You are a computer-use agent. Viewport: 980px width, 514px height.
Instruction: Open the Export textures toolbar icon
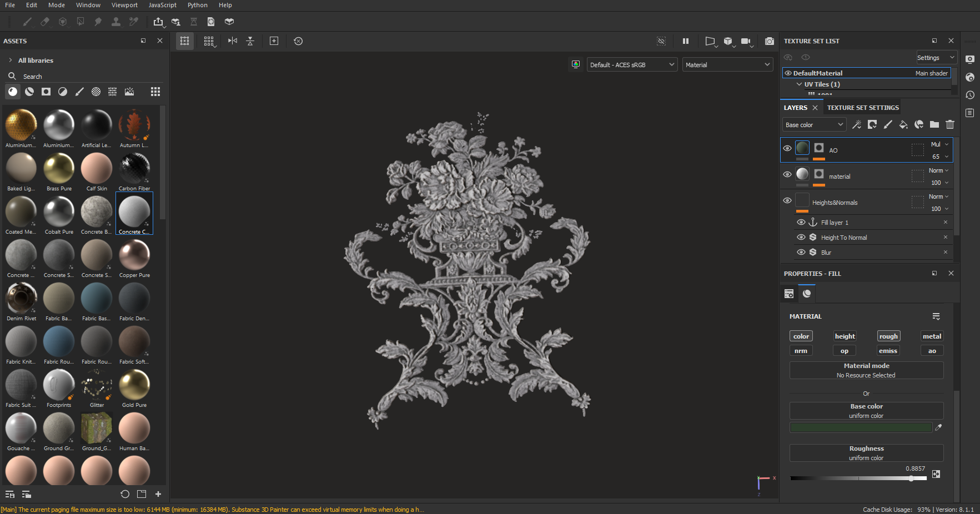coord(158,22)
